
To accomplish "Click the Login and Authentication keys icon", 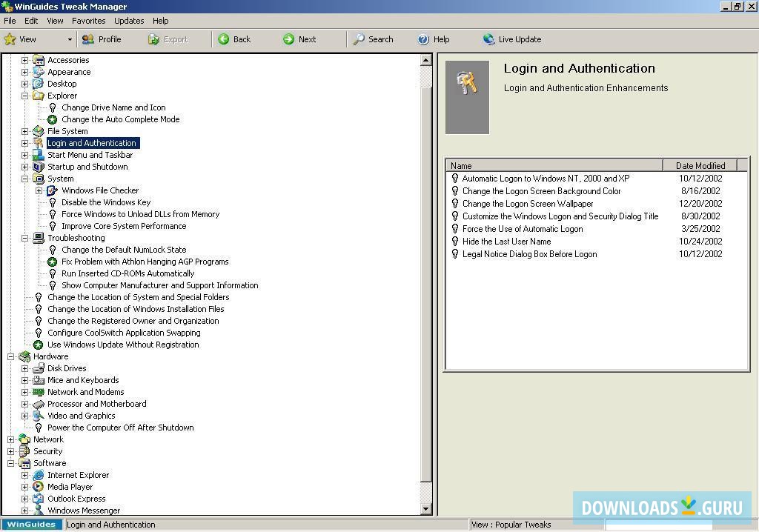I will pos(39,143).
